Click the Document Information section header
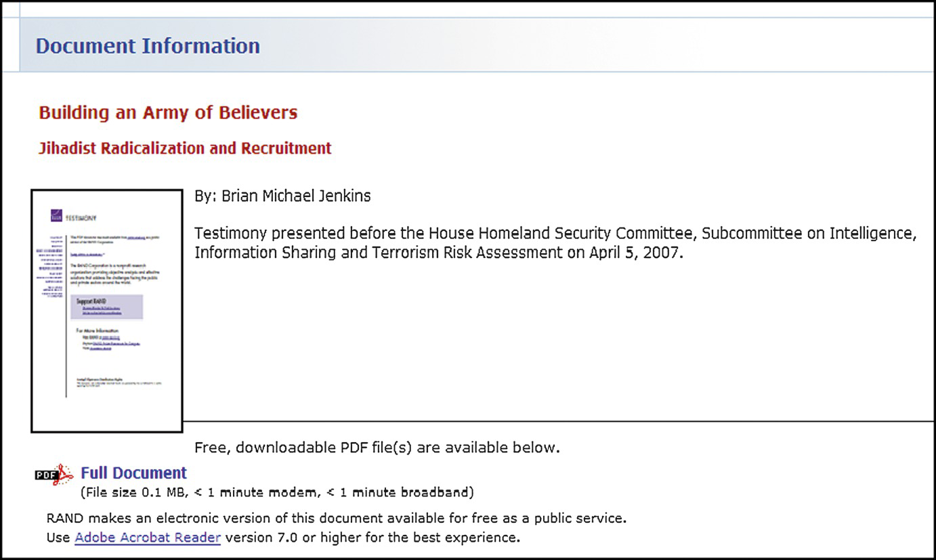Viewport: 936px width, 560px height. [x=148, y=46]
